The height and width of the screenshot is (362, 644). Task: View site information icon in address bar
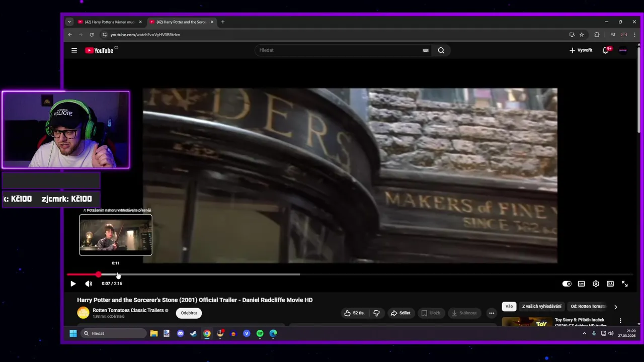(x=105, y=35)
